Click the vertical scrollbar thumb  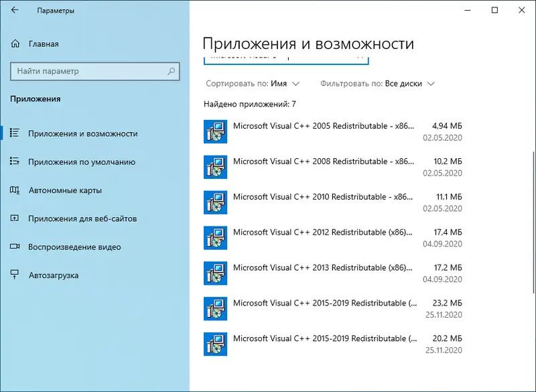[x=534, y=222]
